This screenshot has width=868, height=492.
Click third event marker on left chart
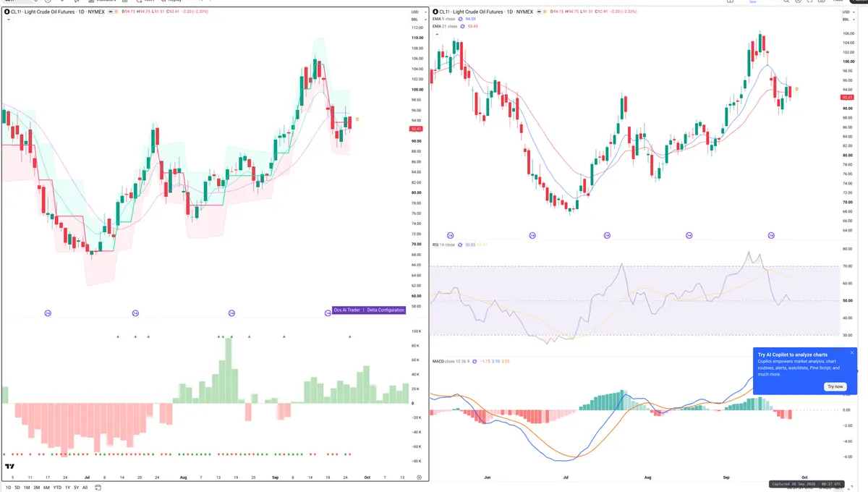(x=231, y=313)
